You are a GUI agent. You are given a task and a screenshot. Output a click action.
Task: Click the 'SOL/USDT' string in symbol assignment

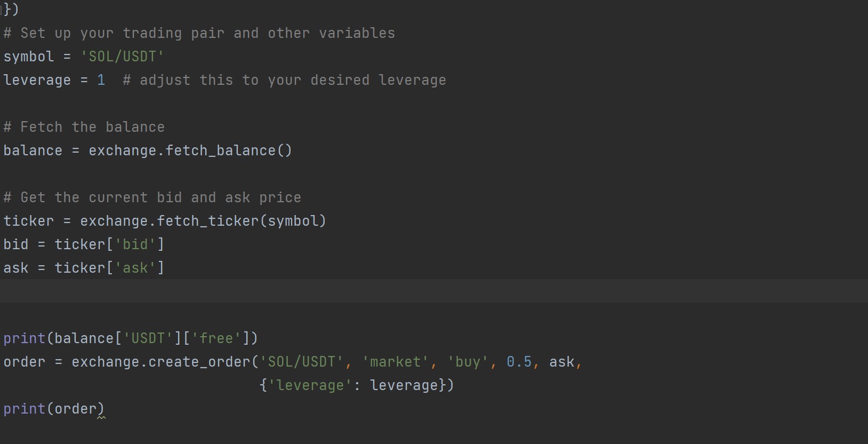pyautogui.click(x=122, y=57)
